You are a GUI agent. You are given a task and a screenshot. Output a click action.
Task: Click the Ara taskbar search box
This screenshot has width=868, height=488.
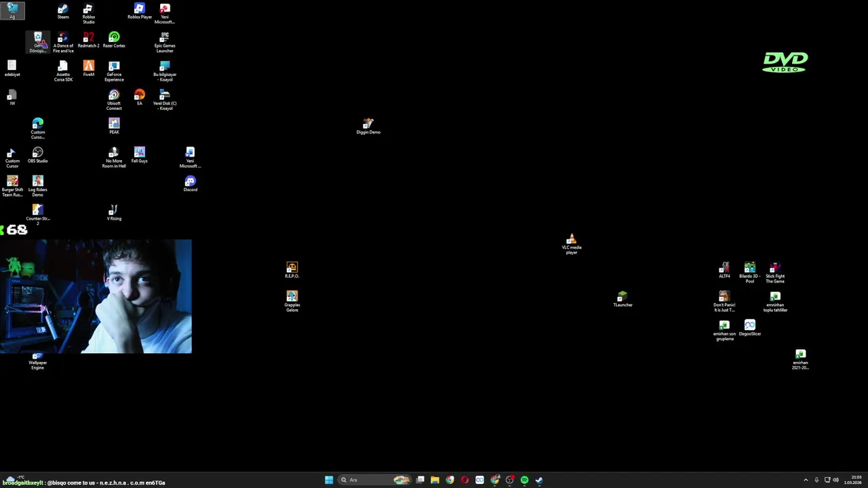(x=375, y=480)
